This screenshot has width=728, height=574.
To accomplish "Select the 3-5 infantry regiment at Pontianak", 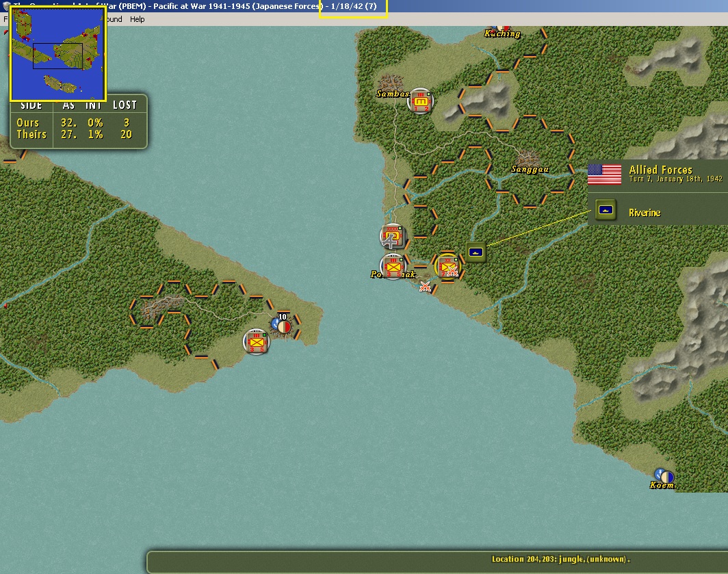I will 393,267.
